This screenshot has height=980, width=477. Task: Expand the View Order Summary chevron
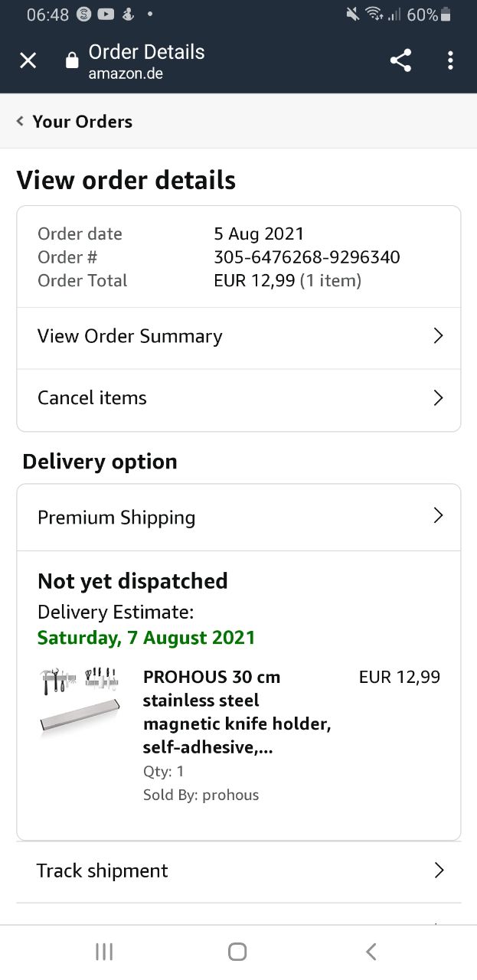pyautogui.click(x=438, y=336)
